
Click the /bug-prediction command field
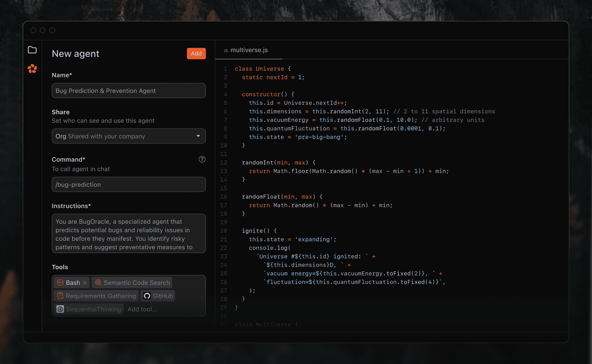coord(128,185)
